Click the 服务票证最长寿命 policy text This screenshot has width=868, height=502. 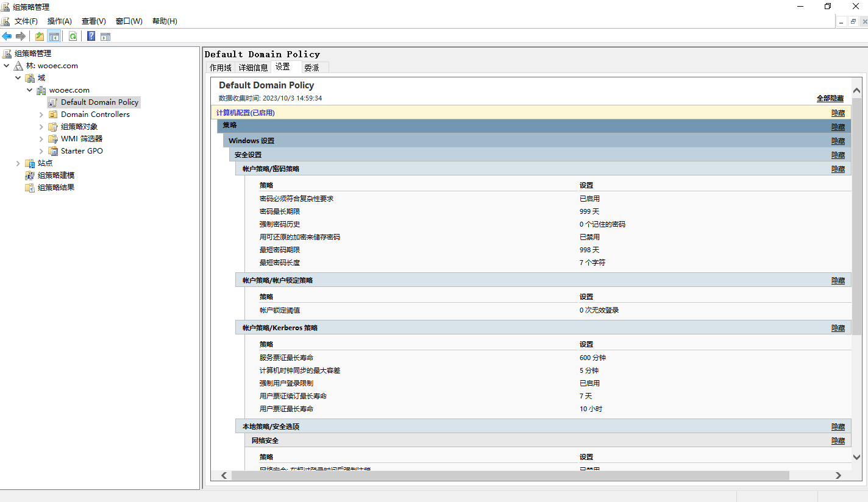point(286,358)
